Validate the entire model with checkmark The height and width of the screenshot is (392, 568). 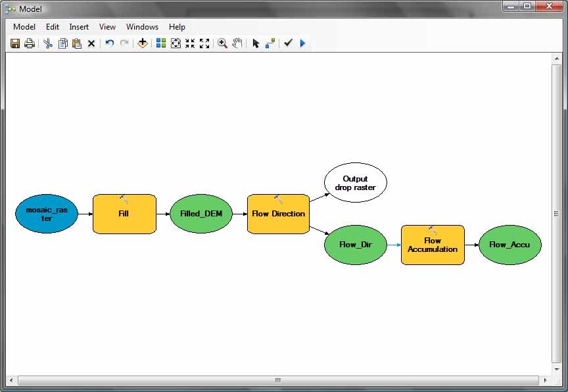(x=288, y=43)
